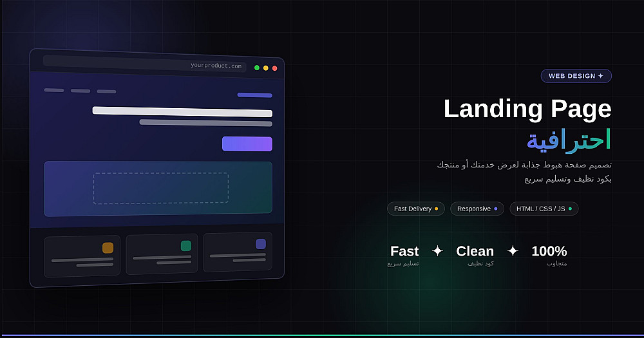Screen dimensions: 644x338
Task: Click the white headline bar in mockup
Action: 182,111
